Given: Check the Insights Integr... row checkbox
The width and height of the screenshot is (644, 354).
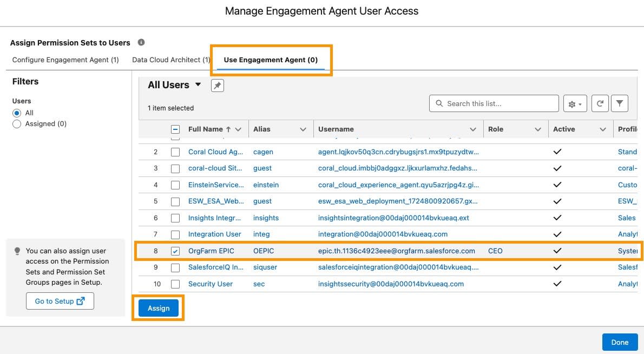Looking at the screenshot, I should 175,218.
